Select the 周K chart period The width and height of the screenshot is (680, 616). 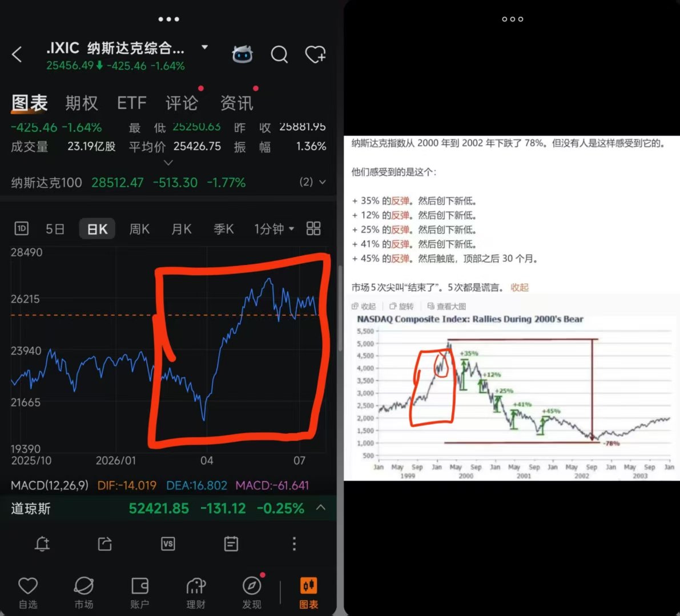click(139, 228)
